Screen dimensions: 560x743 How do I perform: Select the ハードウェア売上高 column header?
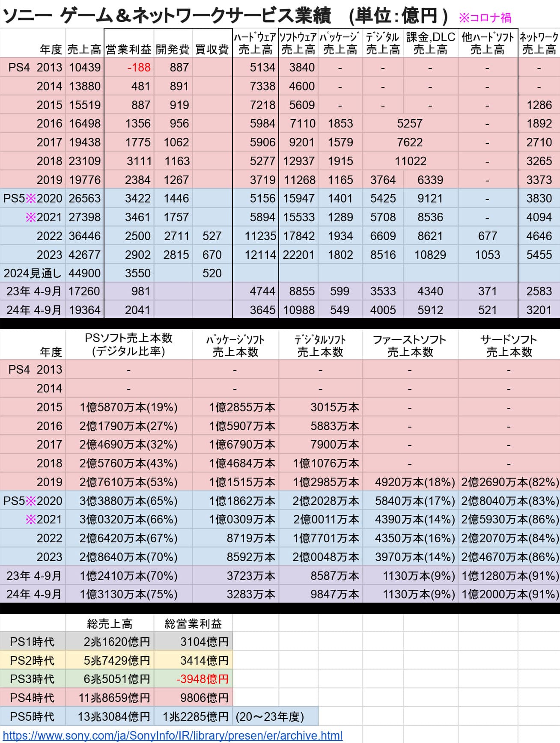[x=255, y=43]
